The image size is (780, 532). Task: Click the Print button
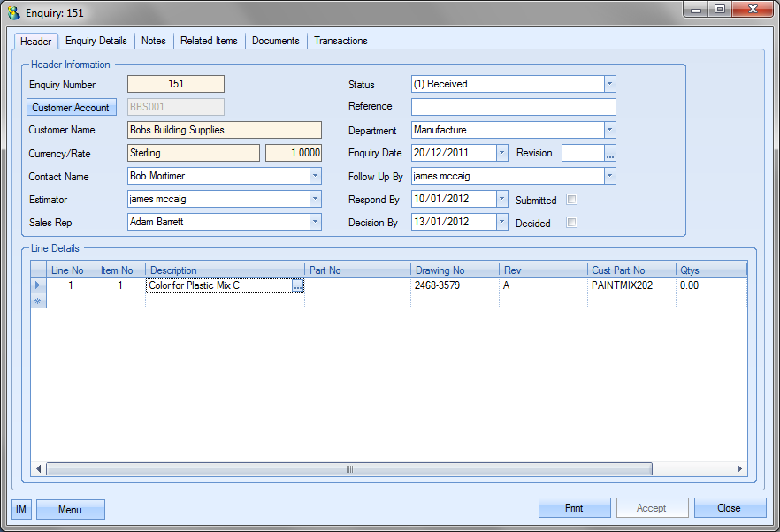[x=574, y=508]
